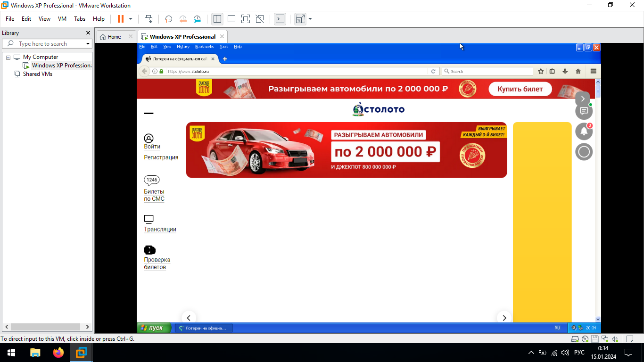Open the VMware File menu

pyautogui.click(x=10, y=19)
